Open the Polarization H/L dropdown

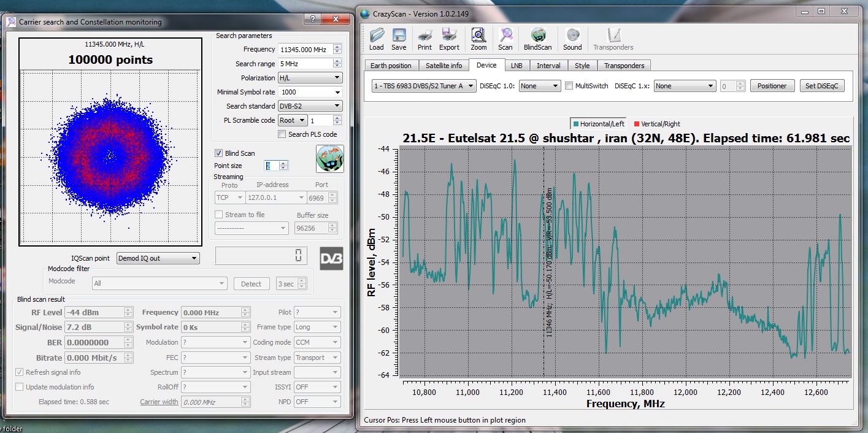coord(310,78)
